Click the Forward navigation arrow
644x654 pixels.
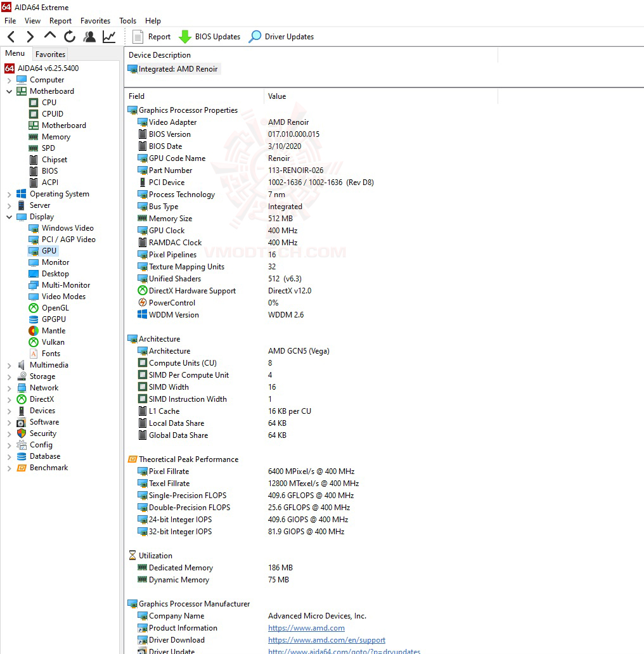30,37
